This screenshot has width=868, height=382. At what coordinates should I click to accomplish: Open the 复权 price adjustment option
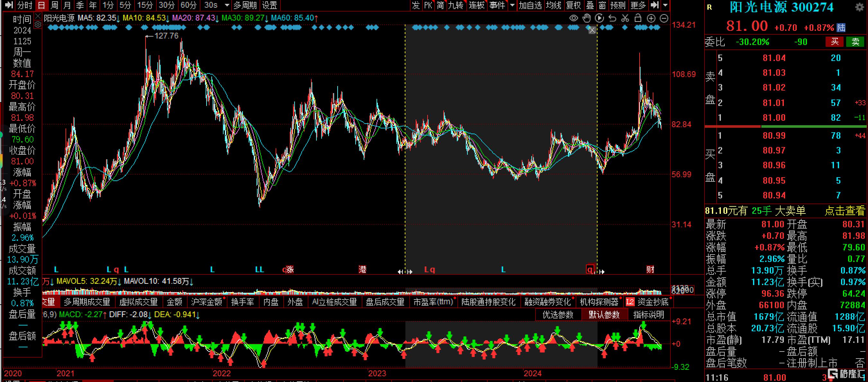click(x=573, y=5)
